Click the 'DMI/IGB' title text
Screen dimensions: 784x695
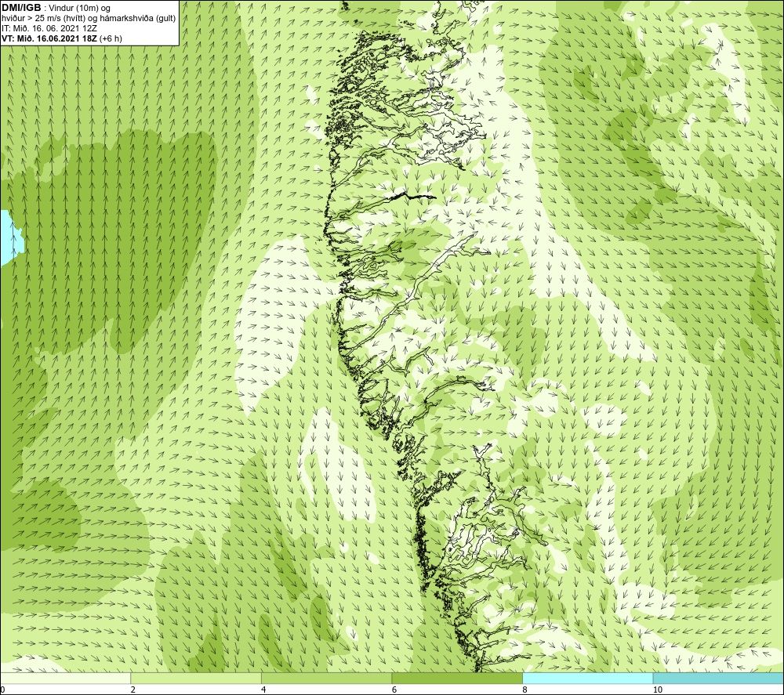tap(21, 9)
